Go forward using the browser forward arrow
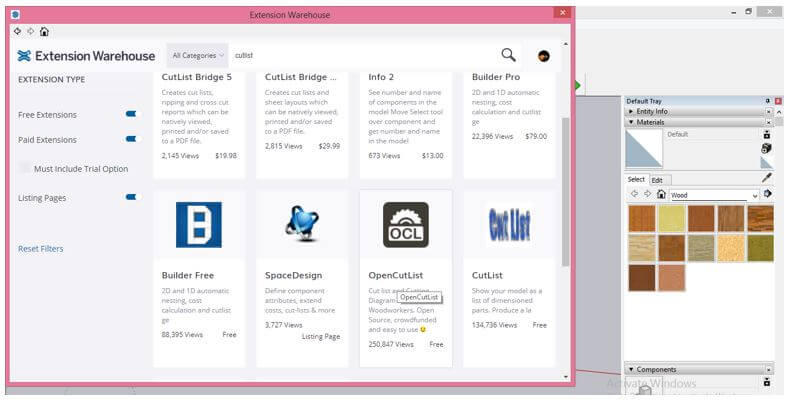790x405 pixels. [x=31, y=31]
